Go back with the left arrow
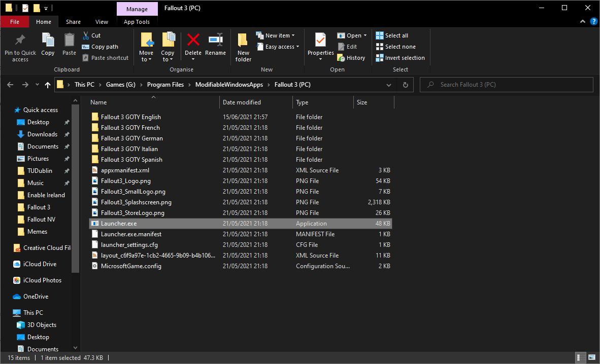Viewport: 600px width, 364px height. coord(10,85)
